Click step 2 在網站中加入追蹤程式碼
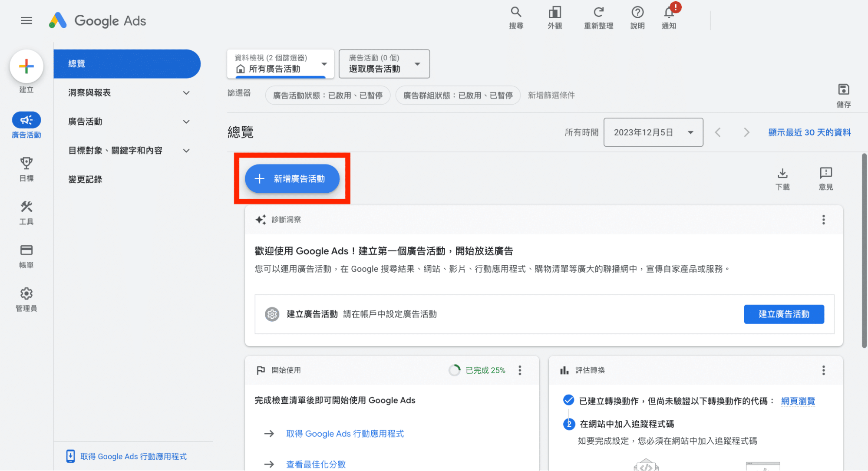This screenshot has width=868, height=471. pyautogui.click(x=627, y=424)
